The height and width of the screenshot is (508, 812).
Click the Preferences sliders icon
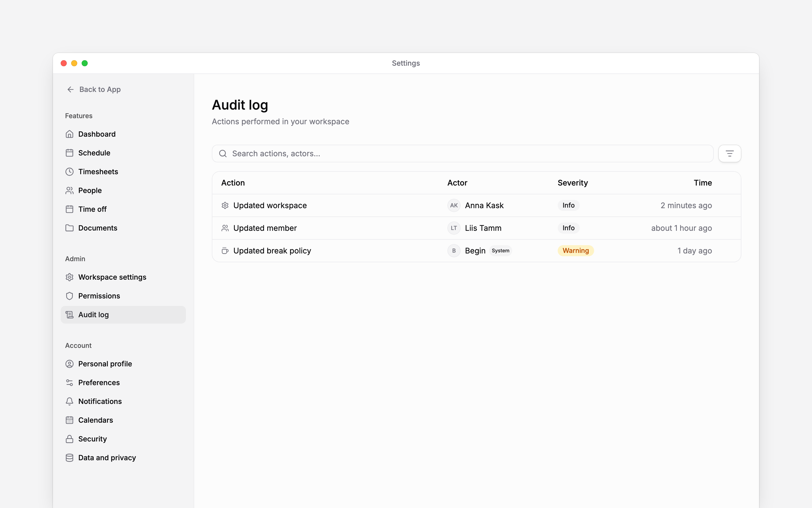coord(70,383)
